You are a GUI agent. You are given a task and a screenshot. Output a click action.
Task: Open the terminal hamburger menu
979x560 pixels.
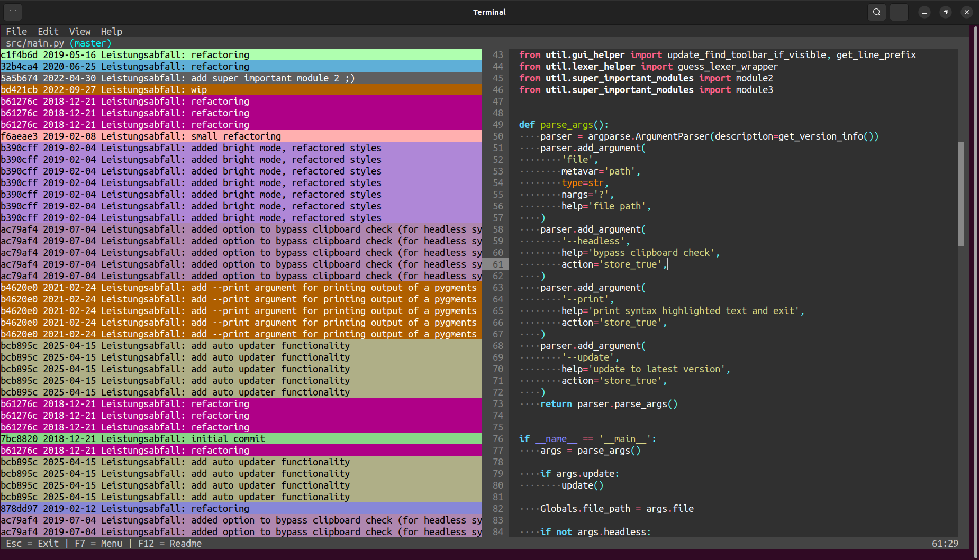pos(899,12)
